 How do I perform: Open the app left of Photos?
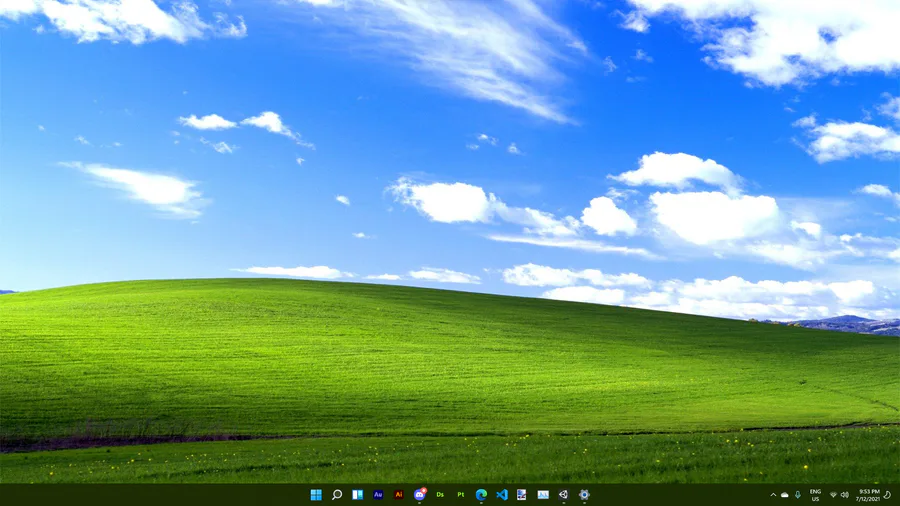coord(522,495)
